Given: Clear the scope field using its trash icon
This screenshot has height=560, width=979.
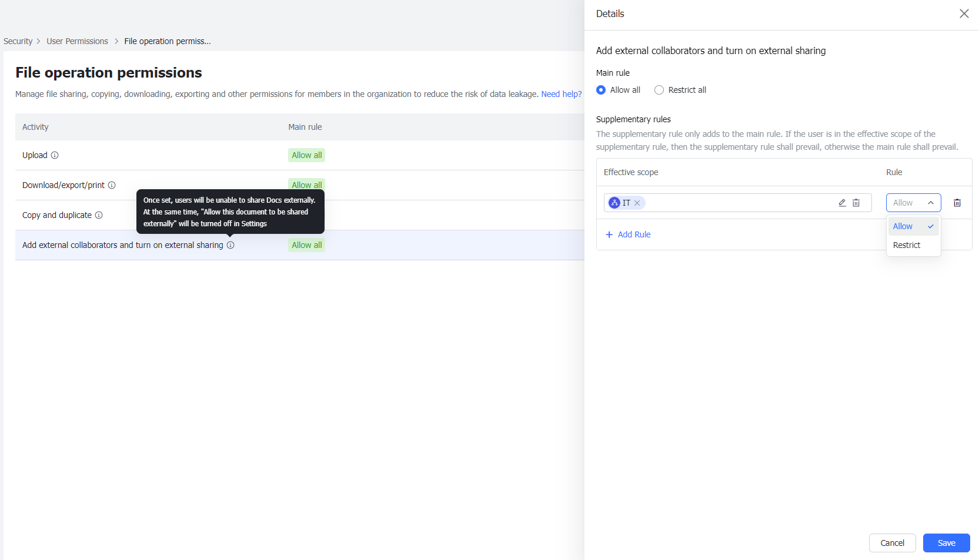Looking at the screenshot, I should click(856, 203).
